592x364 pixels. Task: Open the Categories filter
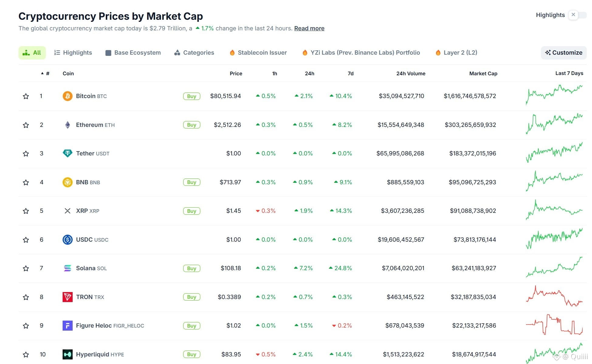coord(194,53)
